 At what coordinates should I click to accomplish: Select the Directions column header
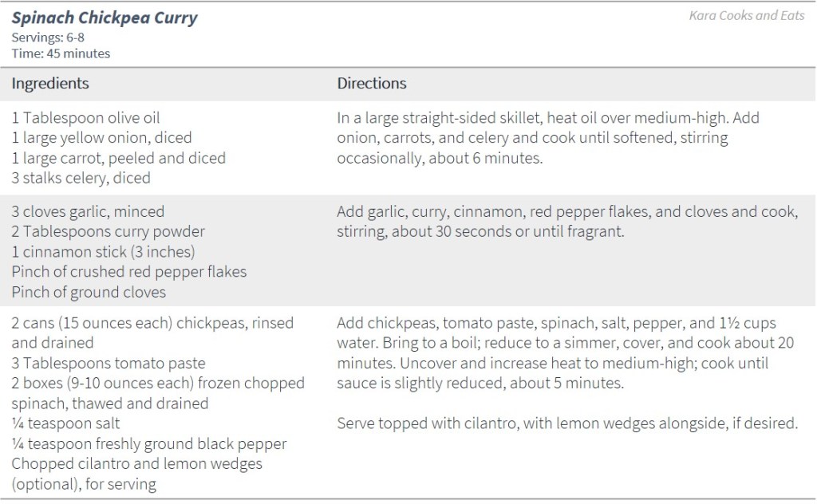372,84
